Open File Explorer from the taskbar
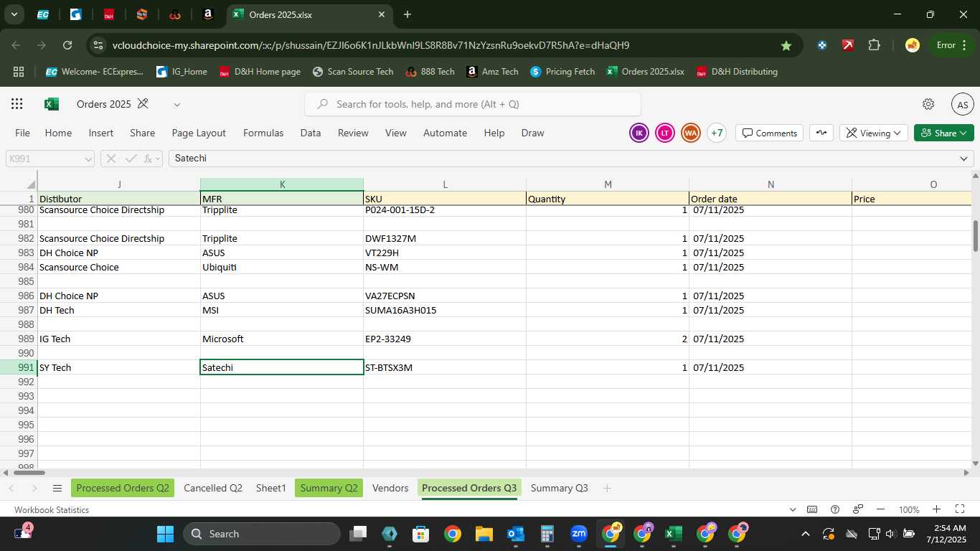 point(484,534)
